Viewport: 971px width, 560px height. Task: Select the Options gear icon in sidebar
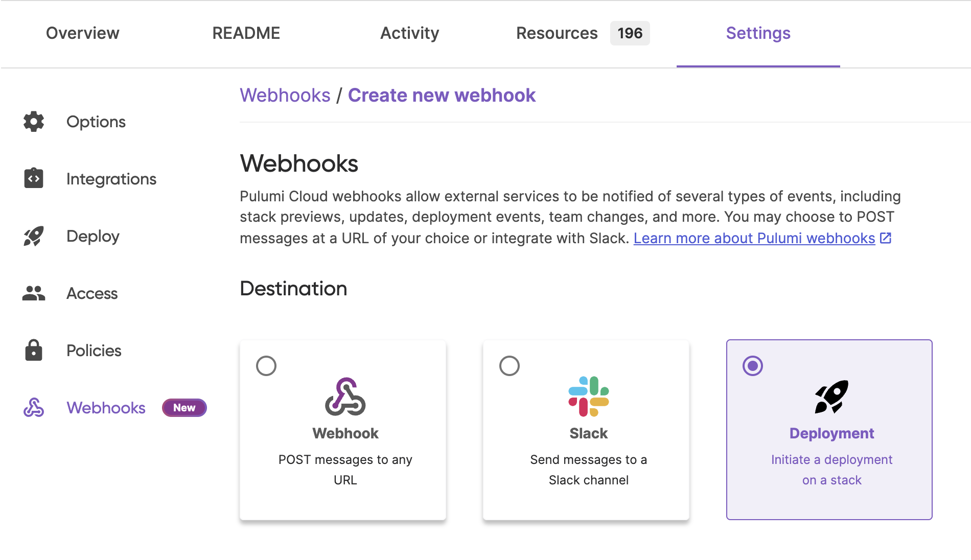(33, 122)
